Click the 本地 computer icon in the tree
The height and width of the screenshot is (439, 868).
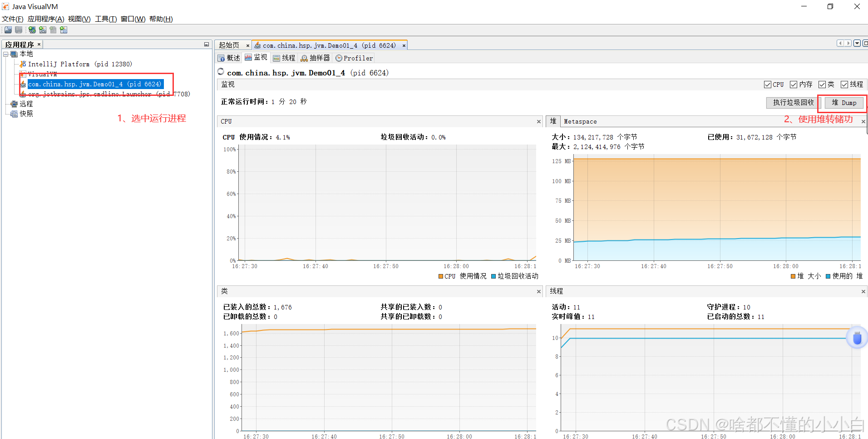(x=14, y=54)
